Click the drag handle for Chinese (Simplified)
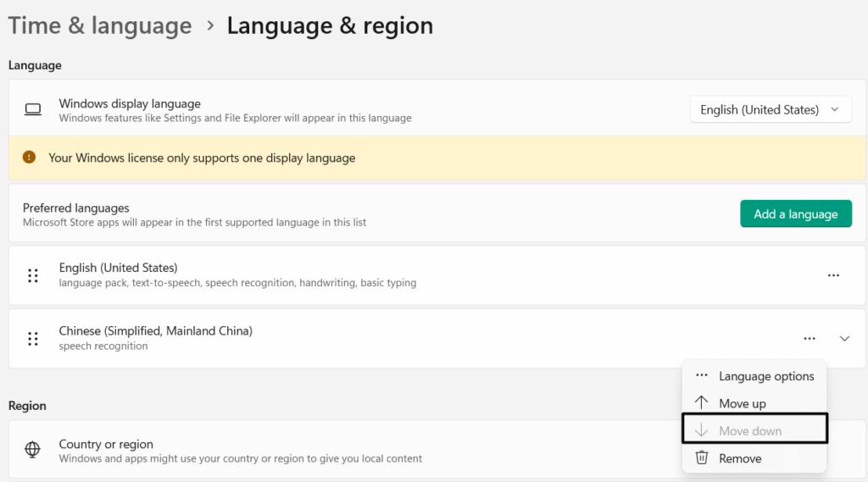This screenshot has height=482, width=868. point(33,339)
